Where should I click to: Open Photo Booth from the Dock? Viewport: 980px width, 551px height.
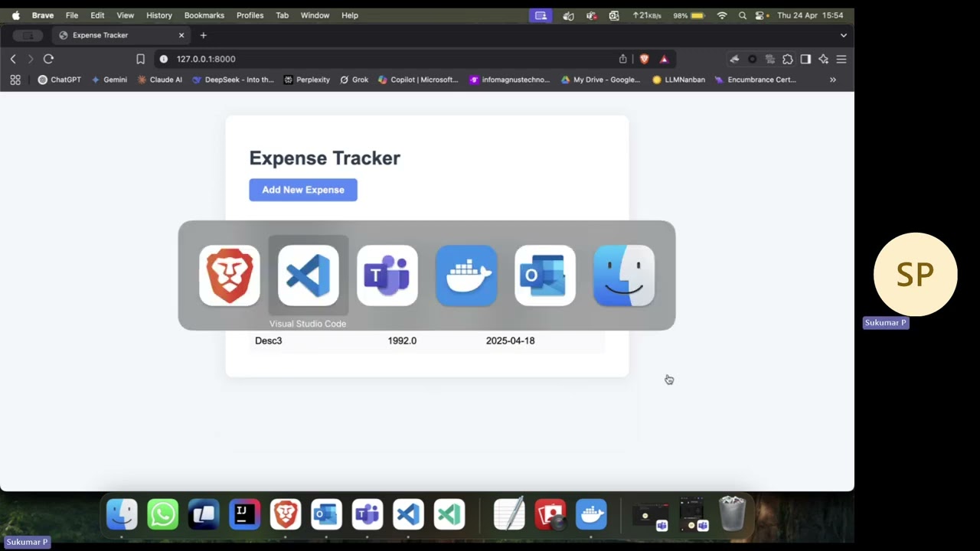[x=550, y=514]
